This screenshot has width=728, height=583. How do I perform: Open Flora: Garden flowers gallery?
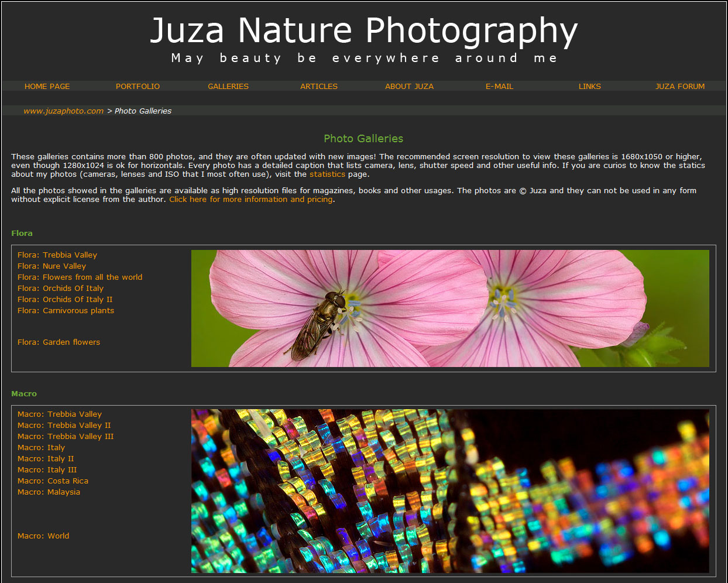[59, 342]
